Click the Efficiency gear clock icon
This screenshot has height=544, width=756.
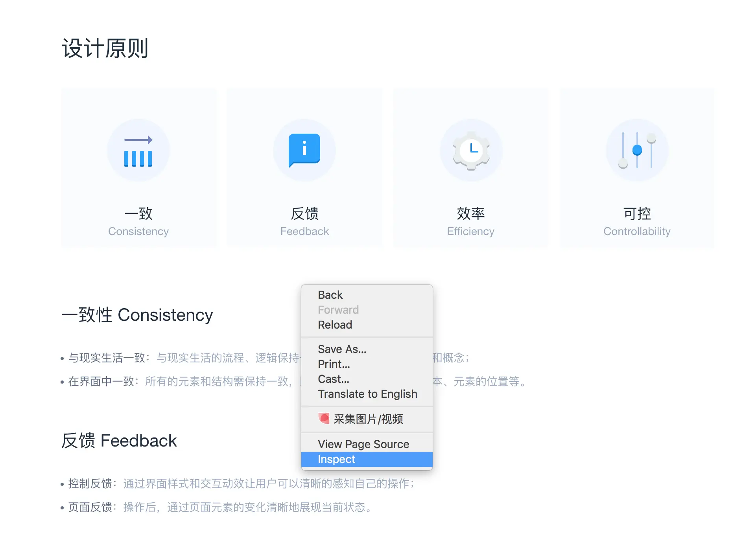point(471,151)
